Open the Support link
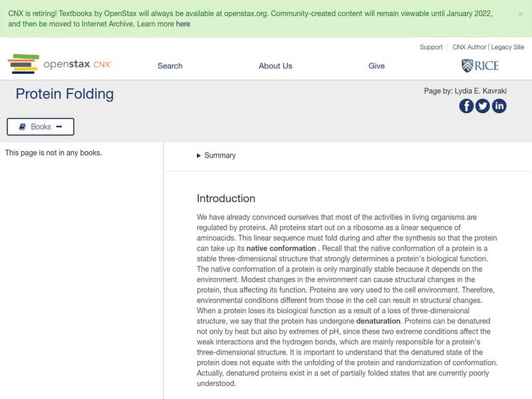This screenshot has width=532, height=399. (x=431, y=47)
